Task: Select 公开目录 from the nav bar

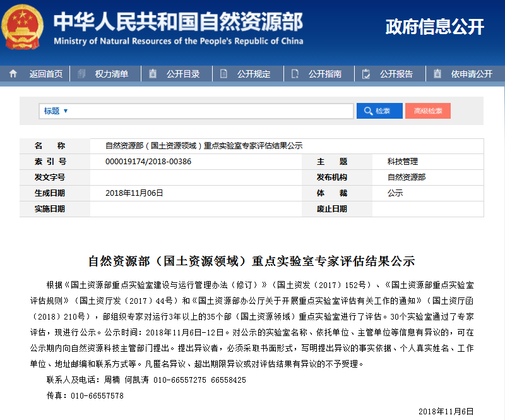Action: point(183,74)
